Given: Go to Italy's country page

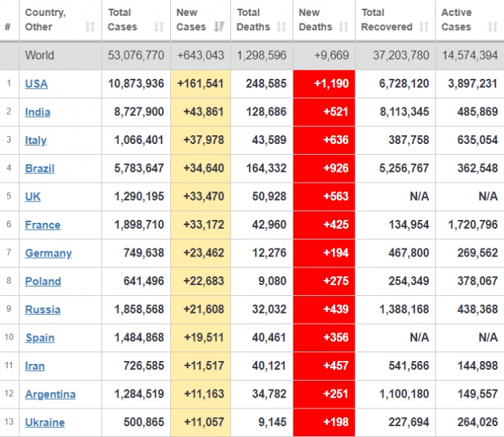Looking at the screenshot, I should point(36,140).
